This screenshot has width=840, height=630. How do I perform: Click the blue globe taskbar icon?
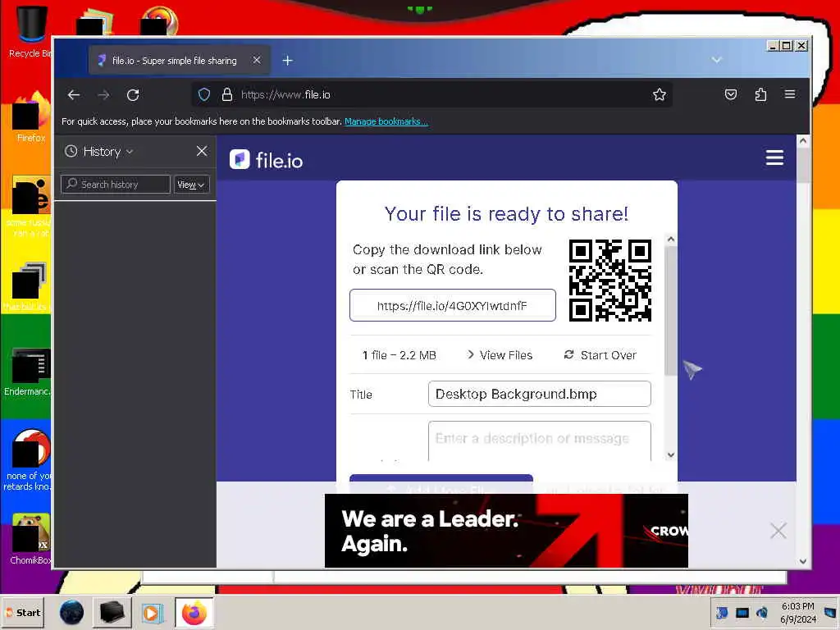72,613
